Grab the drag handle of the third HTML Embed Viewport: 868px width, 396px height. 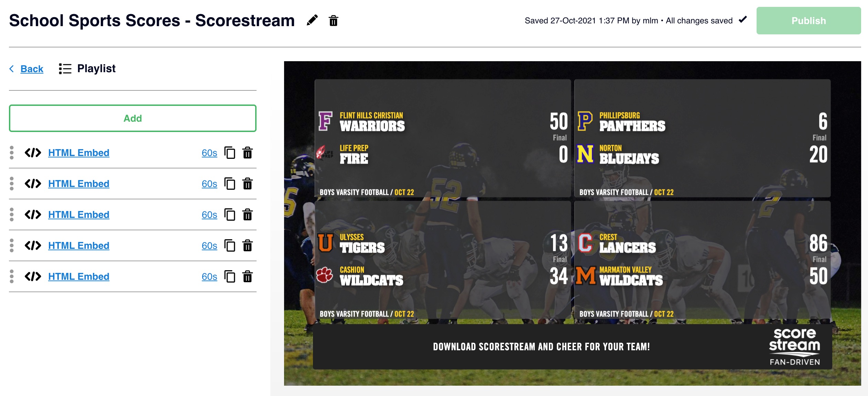click(12, 214)
